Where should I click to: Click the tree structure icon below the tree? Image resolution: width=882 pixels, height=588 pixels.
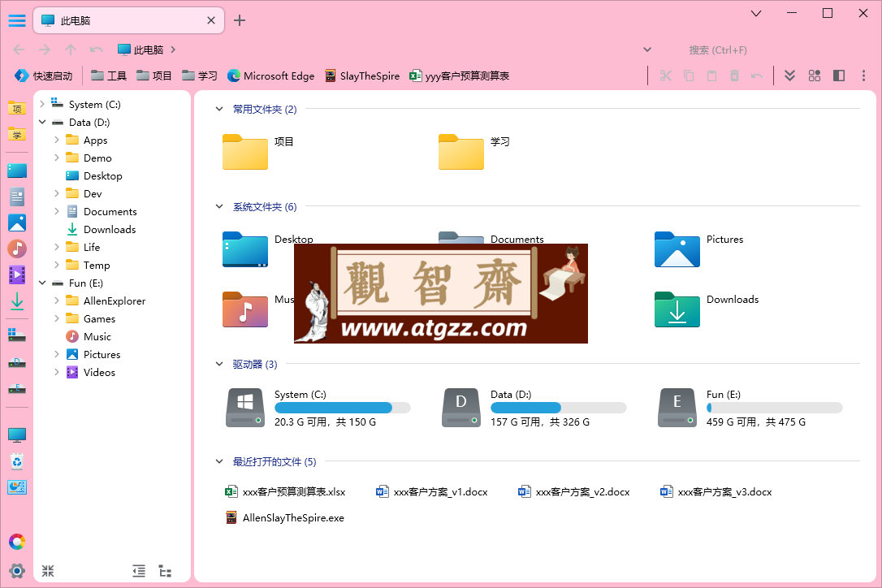coord(165,571)
